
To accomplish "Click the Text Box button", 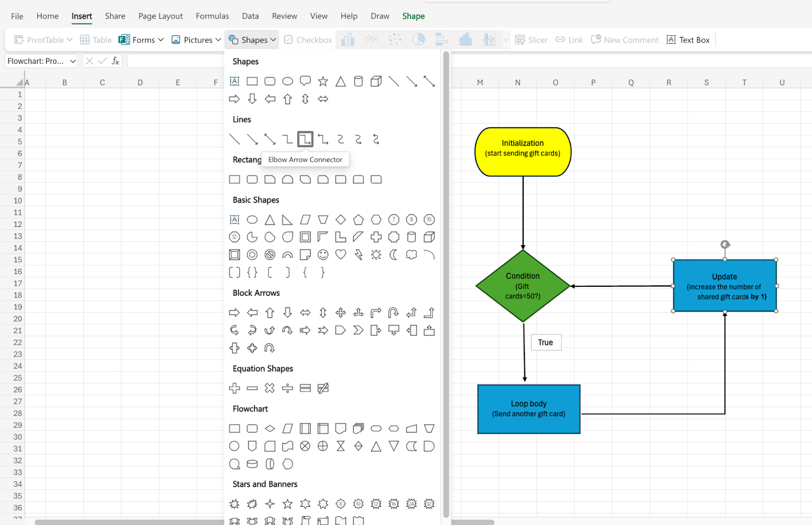I will click(x=688, y=40).
